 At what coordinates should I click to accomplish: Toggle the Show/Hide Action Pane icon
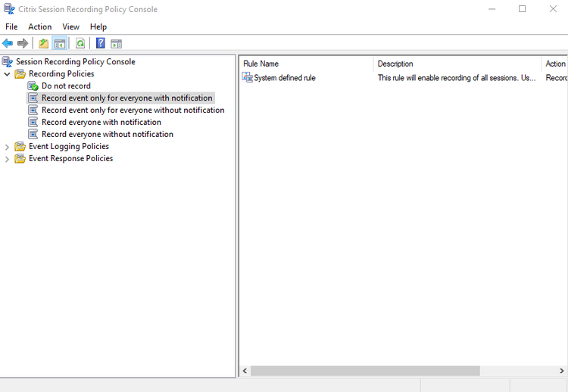point(117,44)
